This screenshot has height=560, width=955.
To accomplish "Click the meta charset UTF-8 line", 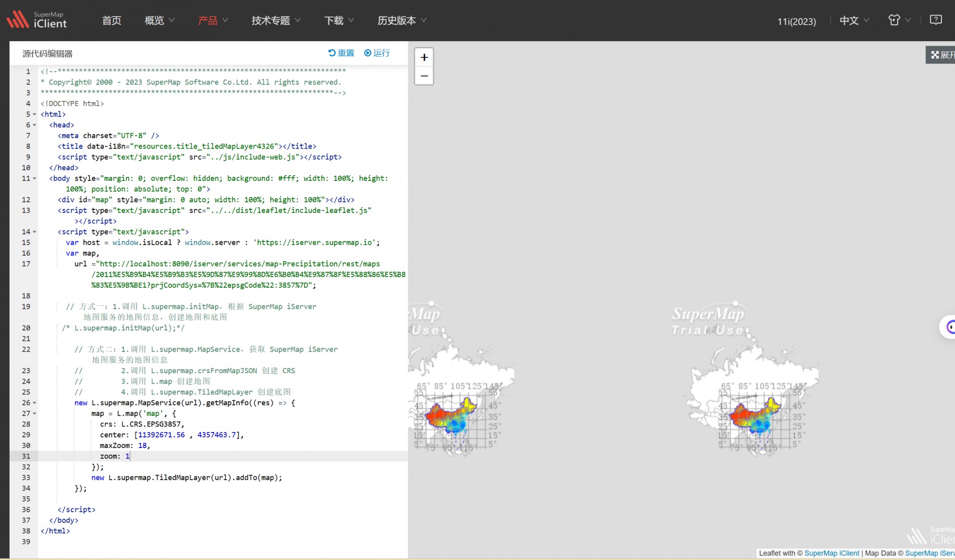I will point(108,136).
